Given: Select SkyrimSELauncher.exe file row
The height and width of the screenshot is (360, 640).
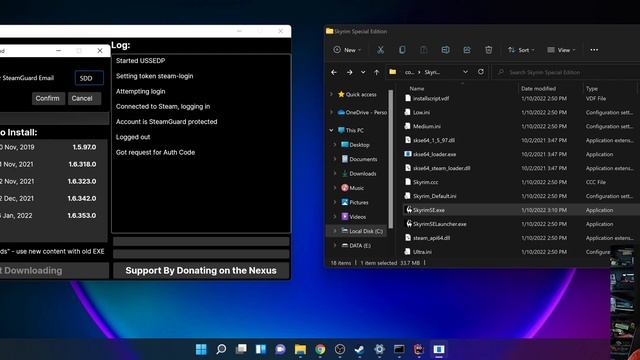Looking at the screenshot, I should pyautogui.click(x=520, y=224).
